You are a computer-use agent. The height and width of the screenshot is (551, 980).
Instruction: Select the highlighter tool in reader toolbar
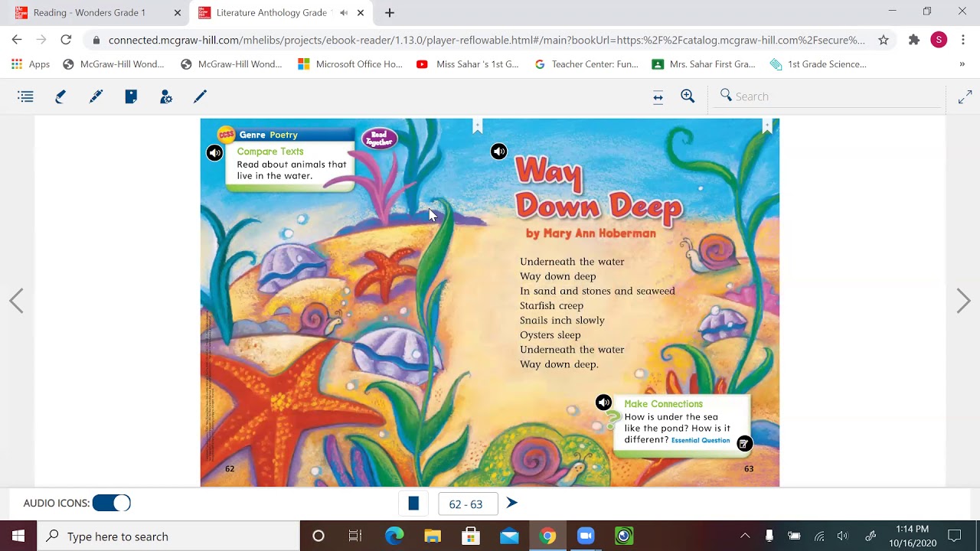(60, 96)
